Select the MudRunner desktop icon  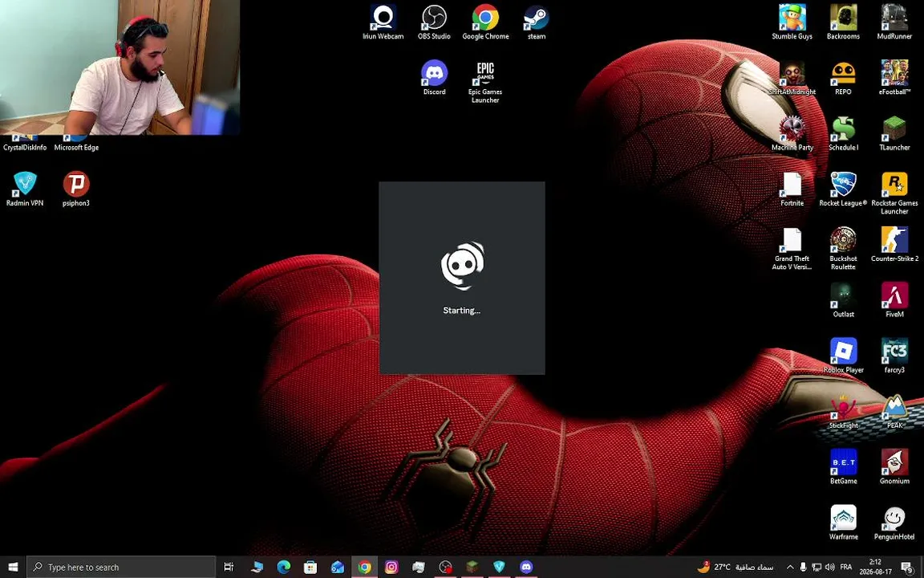pyautogui.click(x=894, y=22)
